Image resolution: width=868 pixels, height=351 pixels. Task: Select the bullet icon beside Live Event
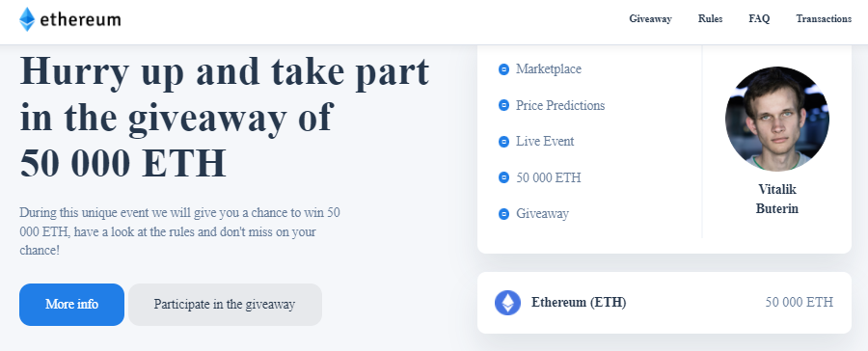click(x=503, y=142)
